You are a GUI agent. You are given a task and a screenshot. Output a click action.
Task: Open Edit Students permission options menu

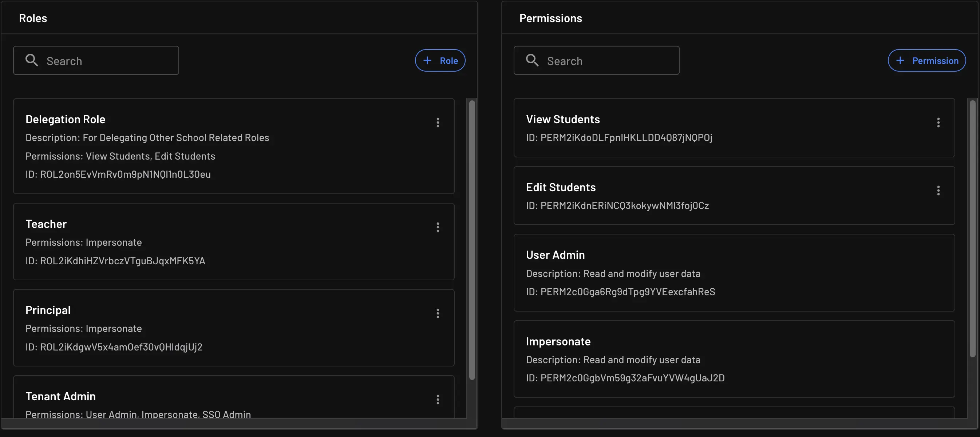coord(938,191)
